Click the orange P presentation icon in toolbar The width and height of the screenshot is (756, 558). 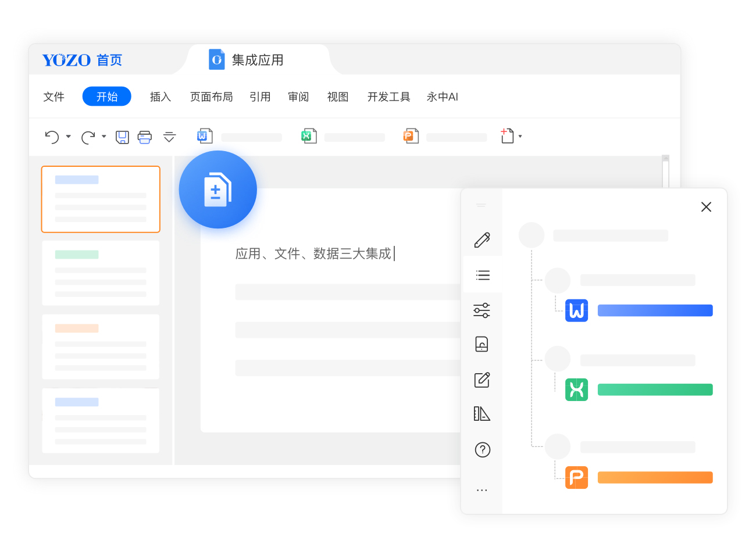[x=411, y=136]
